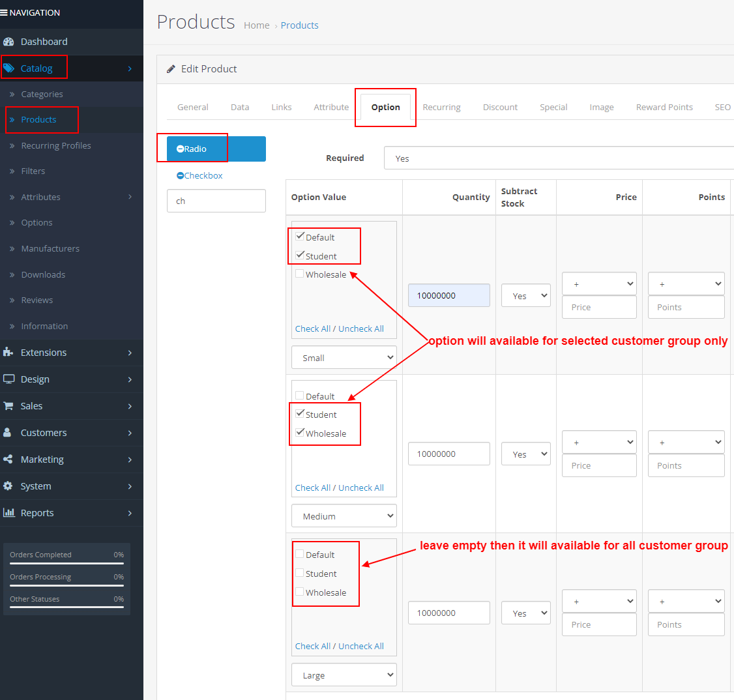
Task: Click the Catalog sidebar icon
Action: coord(10,67)
